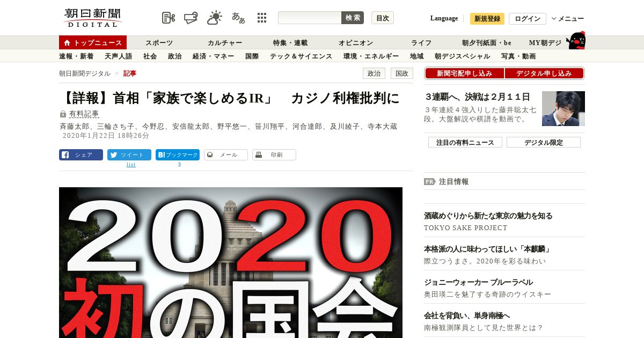Open 酒蔵めぐりから新たな東京の魅力を知る link

click(x=488, y=216)
